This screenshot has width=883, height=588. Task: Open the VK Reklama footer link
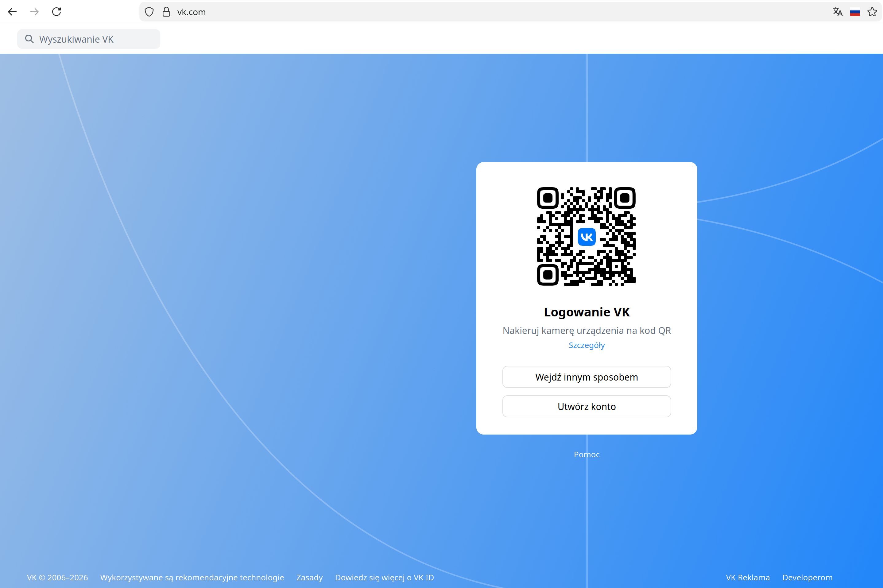click(x=748, y=578)
